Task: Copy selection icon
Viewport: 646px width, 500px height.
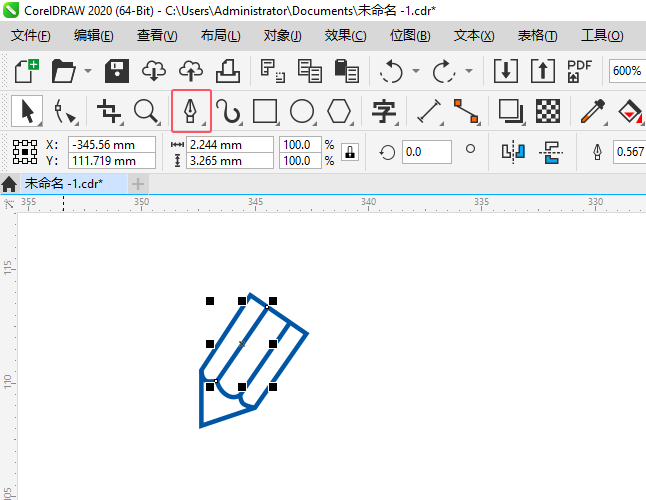Action: click(x=310, y=71)
